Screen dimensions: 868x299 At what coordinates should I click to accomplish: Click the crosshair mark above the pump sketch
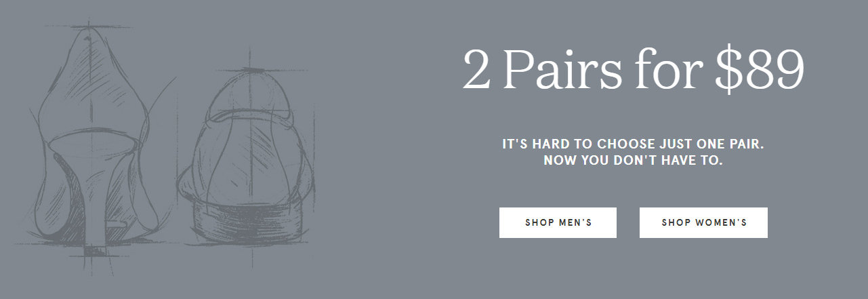click(89, 27)
